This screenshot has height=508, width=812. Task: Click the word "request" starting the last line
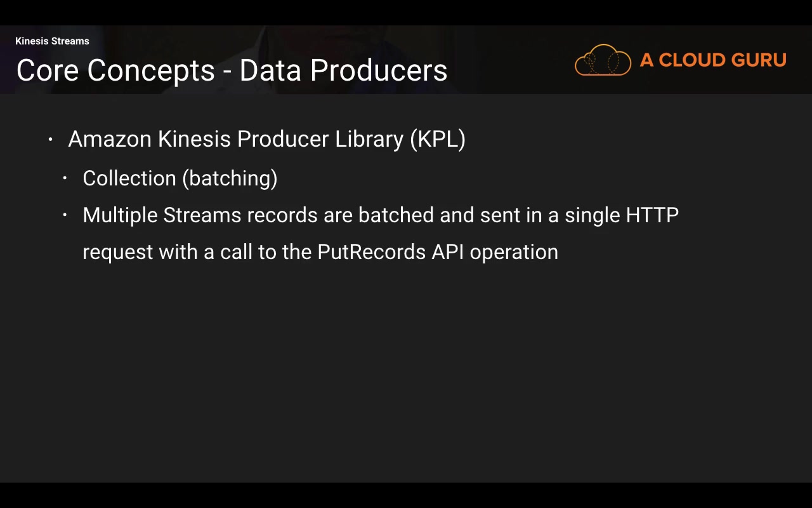pos(118,252)
